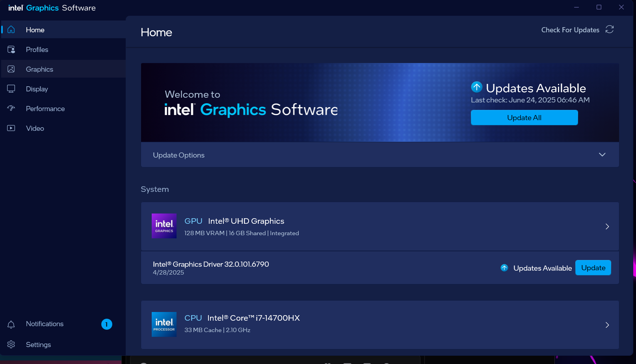The image size is (636, 364).
Task: Expand the CPU Intel Core i7-14700HX details arrow
Action: click(x=607, y=325)
